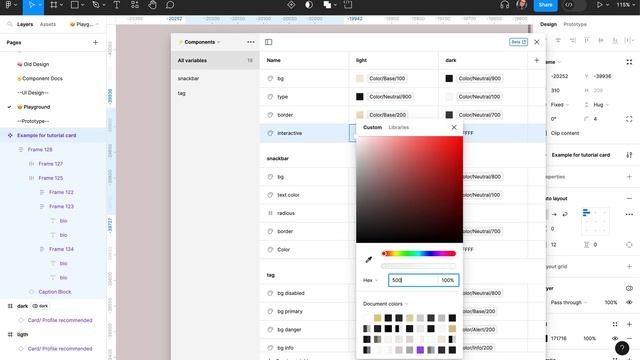Select the Caption Block layer
640x360 pixels.
click(55, 292)
